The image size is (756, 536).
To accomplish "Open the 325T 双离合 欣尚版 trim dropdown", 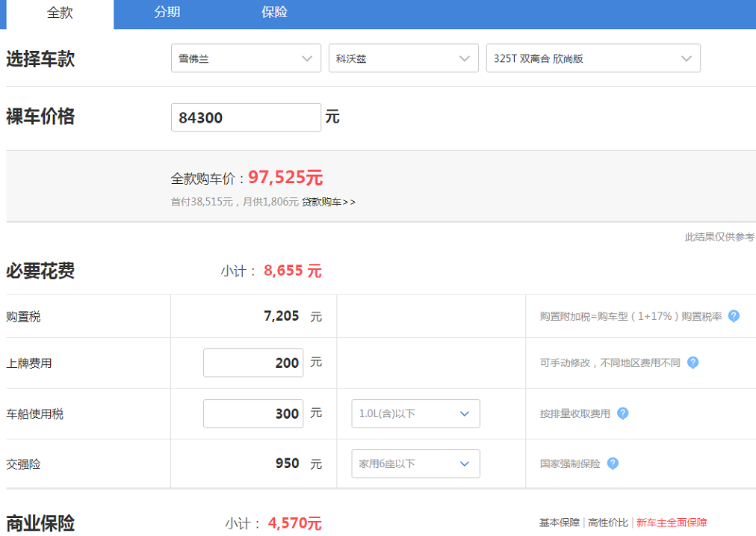I will coord(593,58).
